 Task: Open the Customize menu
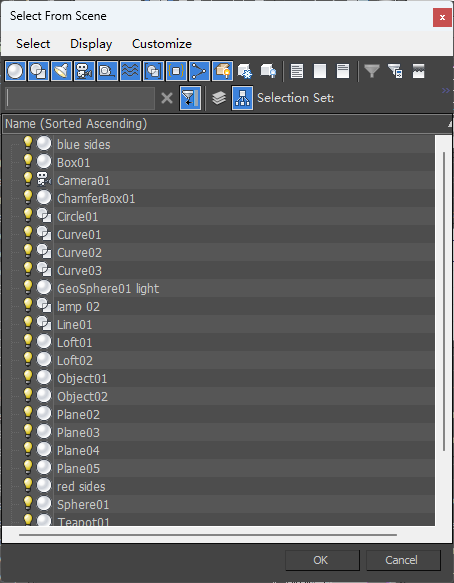(162, 44)
